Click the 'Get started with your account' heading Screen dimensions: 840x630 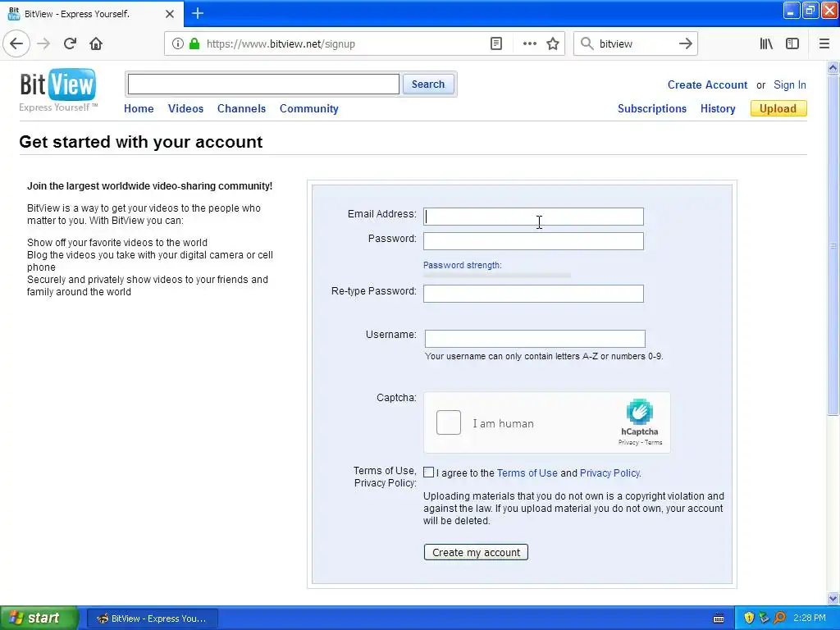coord(141,142)
